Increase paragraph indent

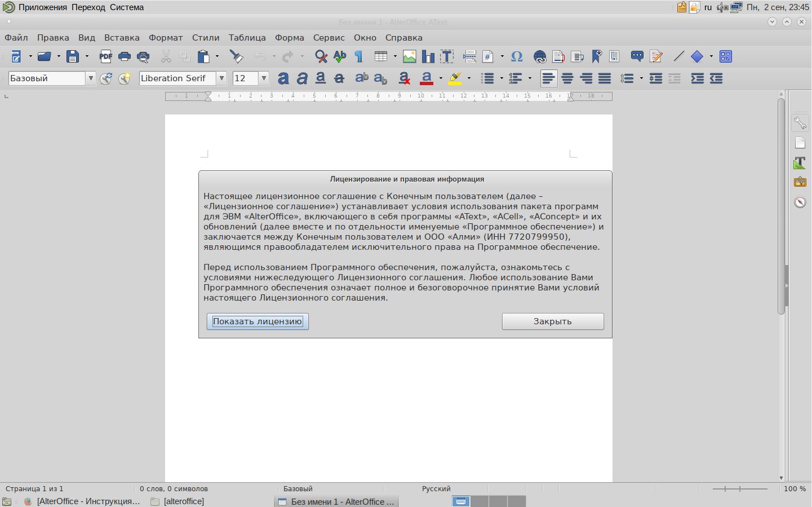(697, 78)
